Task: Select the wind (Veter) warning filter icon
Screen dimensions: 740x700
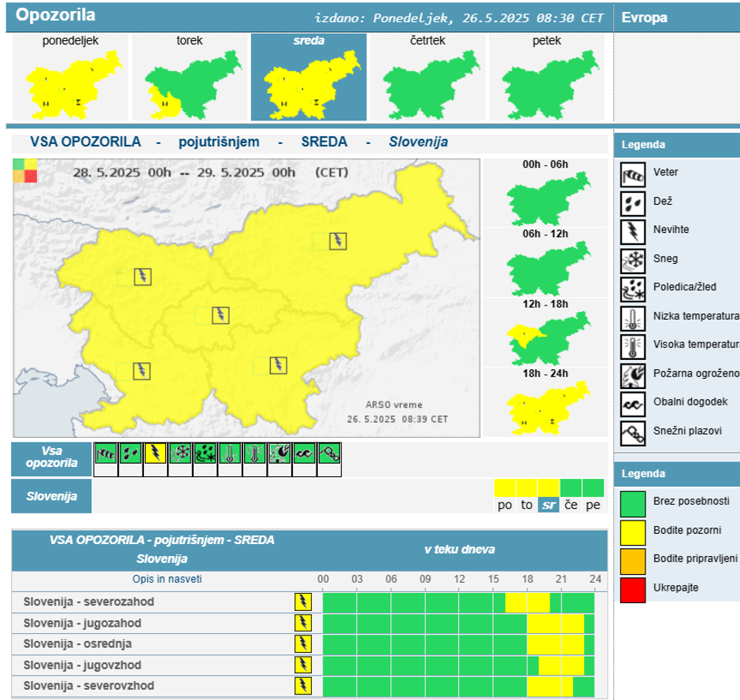Action: [x=105, y=454]
